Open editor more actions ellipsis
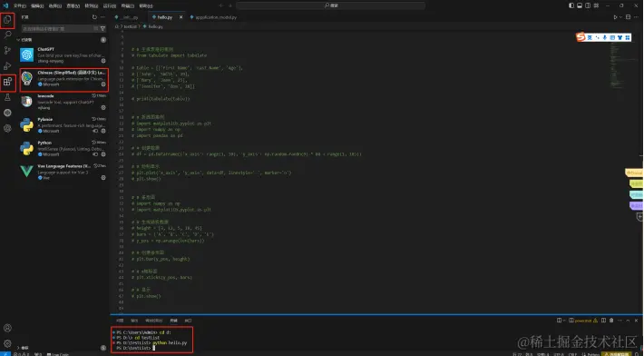 636,17
